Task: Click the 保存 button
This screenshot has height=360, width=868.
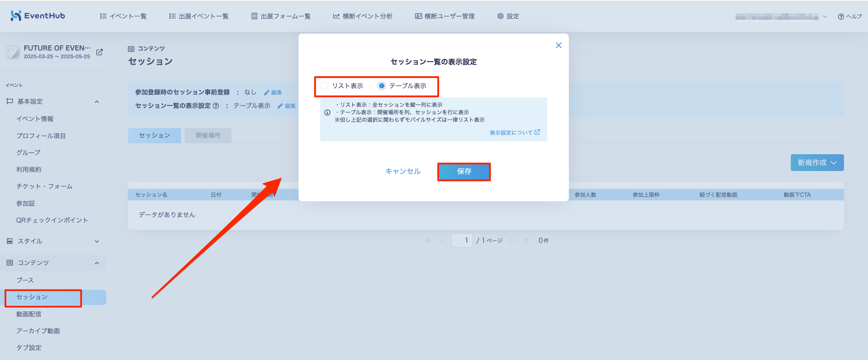Action: pos(464,172)
